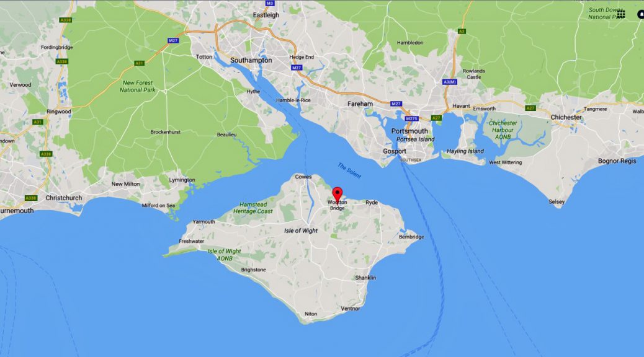Screen dimensions: 644x357
Task: Click the A31 shield near Ringwood
Action: point(38,122)
